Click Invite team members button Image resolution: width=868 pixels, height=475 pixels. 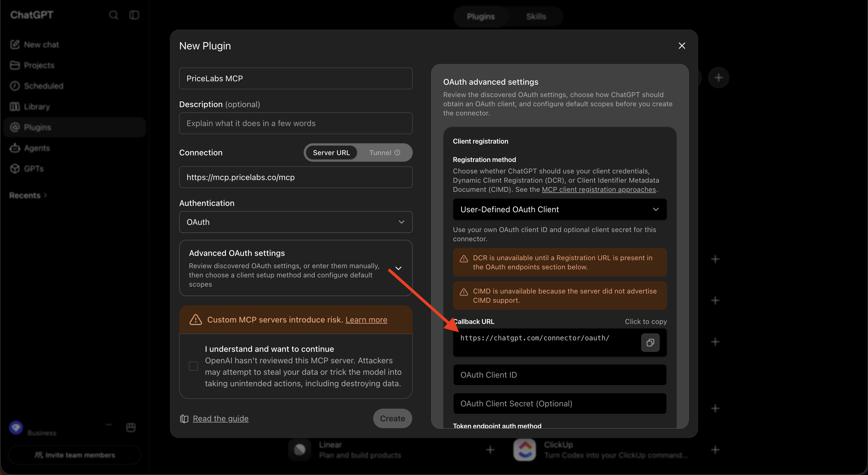pyautogui.click(x=74, y=455)
